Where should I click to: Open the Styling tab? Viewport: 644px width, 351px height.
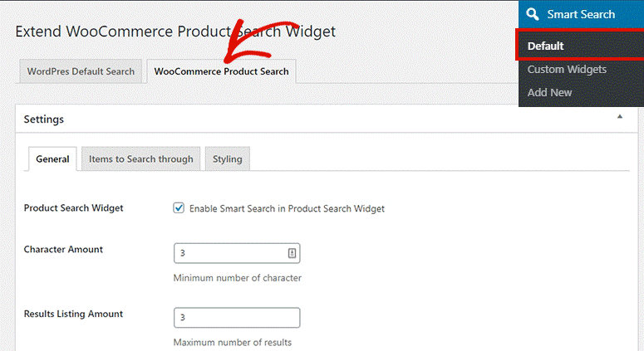pyautogui.click(x=227, y=159)
